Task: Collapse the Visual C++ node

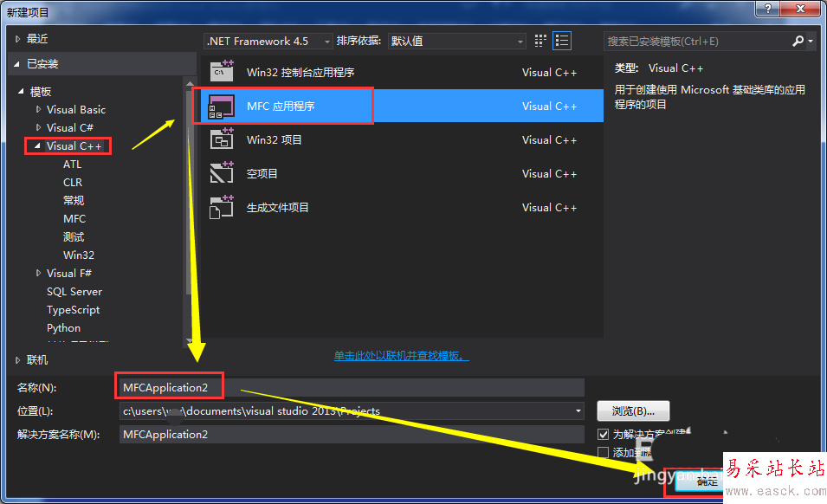Action: (x=37, y=146)
